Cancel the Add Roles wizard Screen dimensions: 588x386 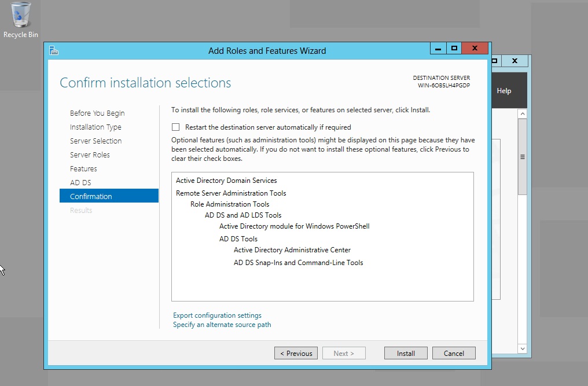point(454,354)
